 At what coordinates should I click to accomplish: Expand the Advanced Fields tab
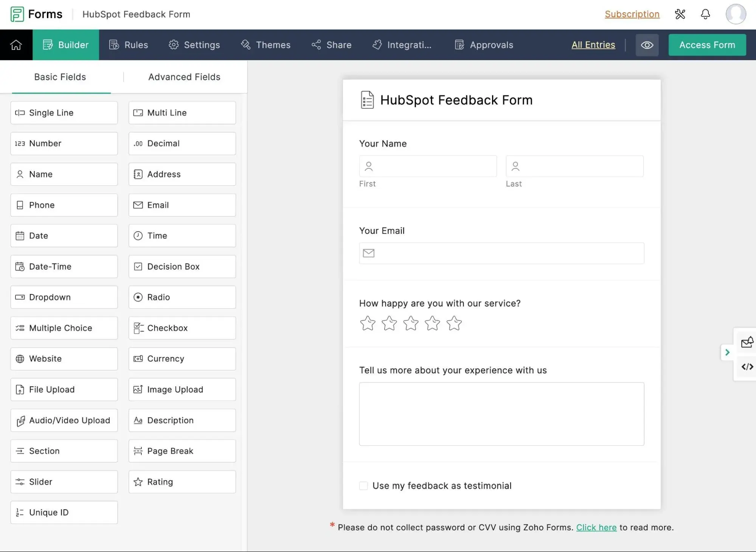tap(184, 76)
